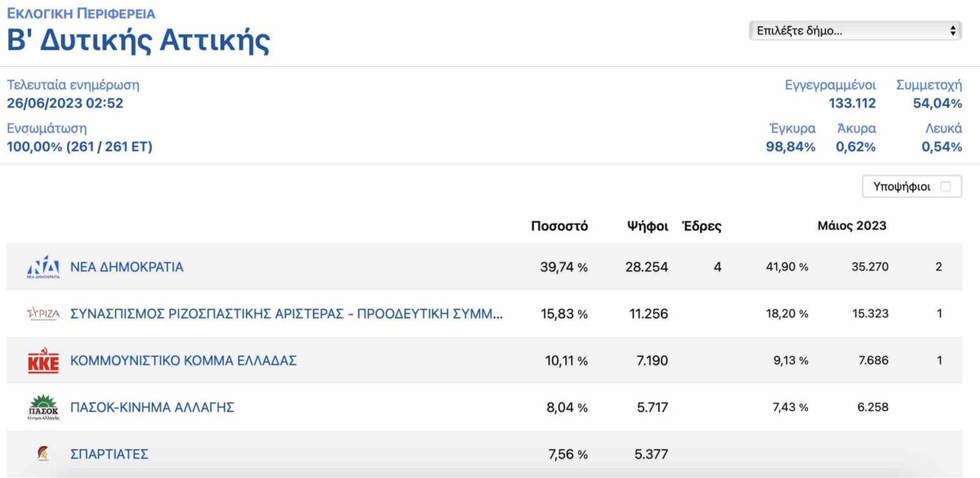Click the Εκλογική Περιφέρεια label
Screen dimensions: 980x478
tap(81, 14)
